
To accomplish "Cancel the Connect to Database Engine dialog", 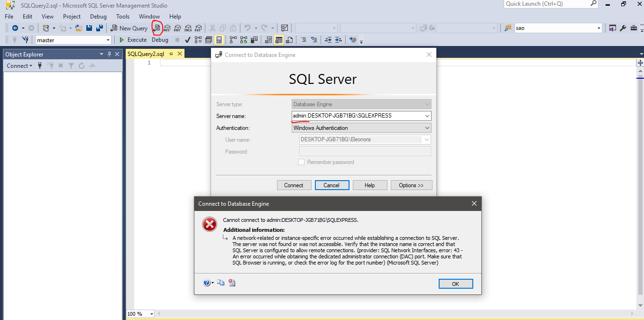I will [x=331, y=185].
